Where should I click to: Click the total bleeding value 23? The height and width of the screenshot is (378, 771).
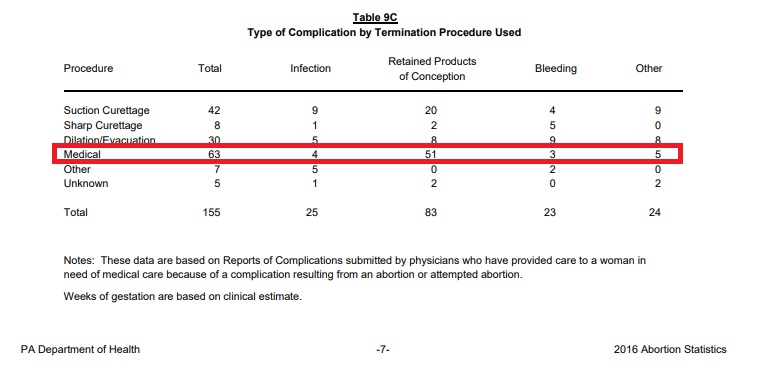pos(550,212)
